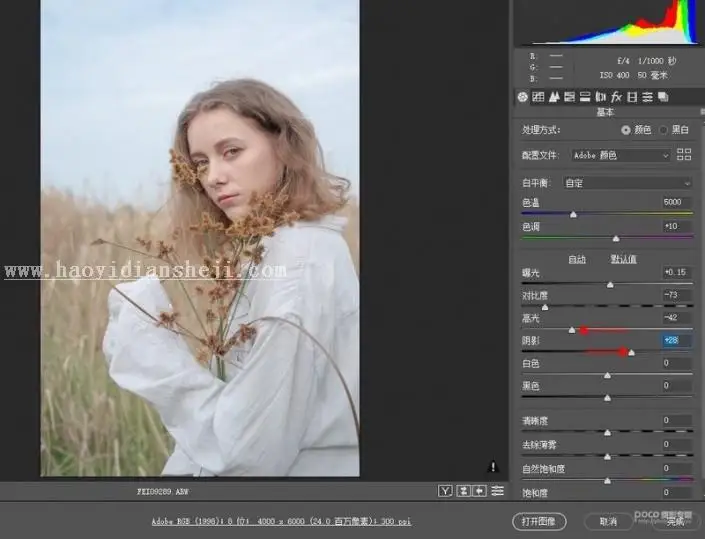Viewport: 705px width, 539px height.
Task: Click the ISO 400 50 毫米 text
Action: click(634, 75)
